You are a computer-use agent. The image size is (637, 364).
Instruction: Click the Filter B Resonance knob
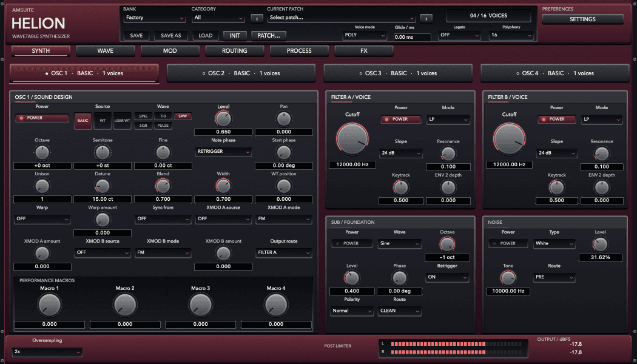pyautogui.click(x=602, y=154)
